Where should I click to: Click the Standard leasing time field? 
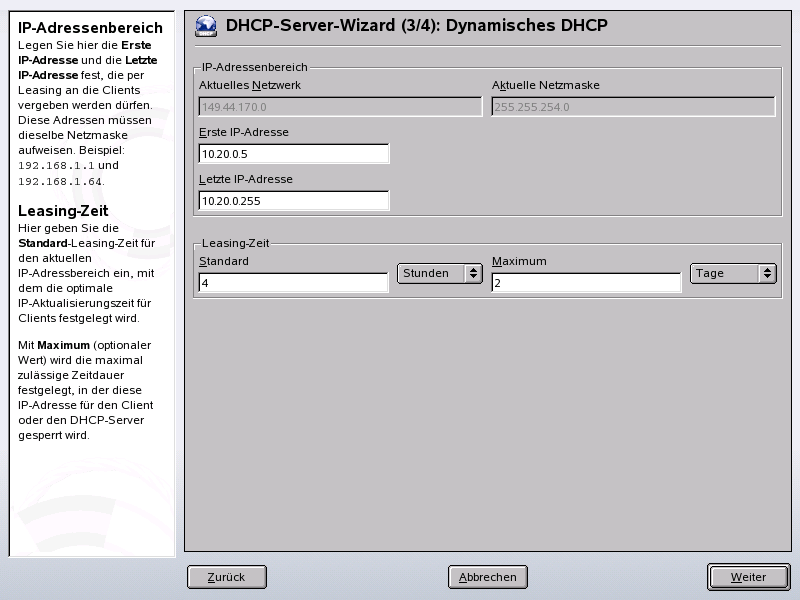click(295, 282)
